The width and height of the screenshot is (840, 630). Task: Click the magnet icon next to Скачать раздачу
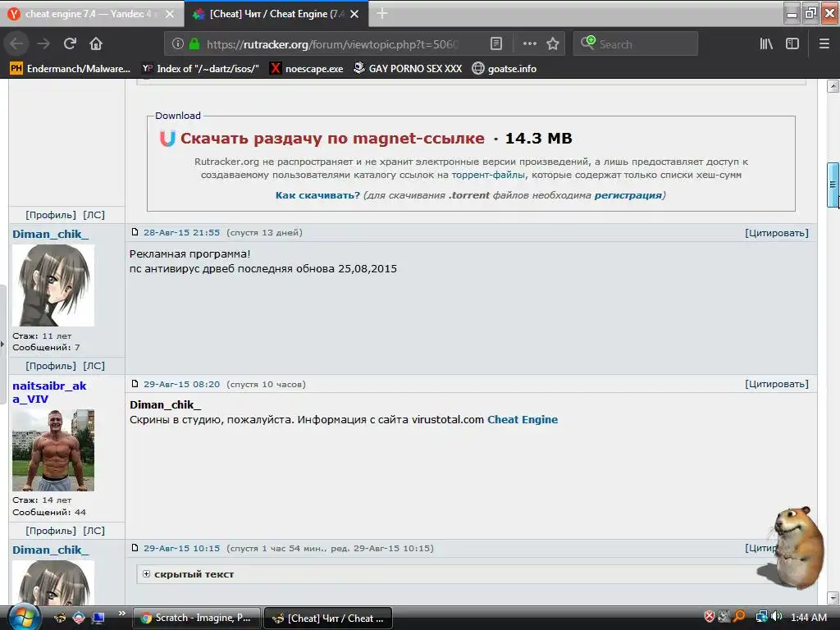click(167, 139)
